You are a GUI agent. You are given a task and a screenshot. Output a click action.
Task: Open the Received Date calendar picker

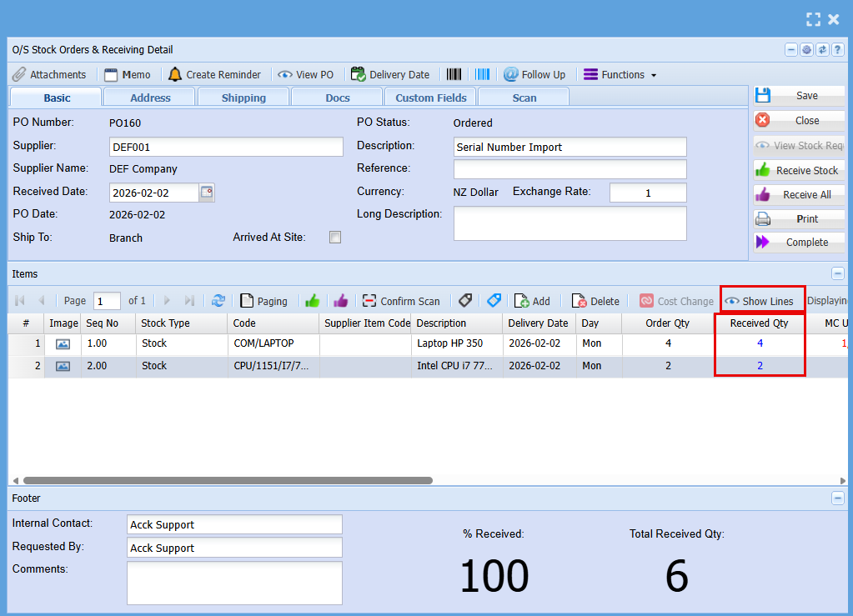click(207, 193)
